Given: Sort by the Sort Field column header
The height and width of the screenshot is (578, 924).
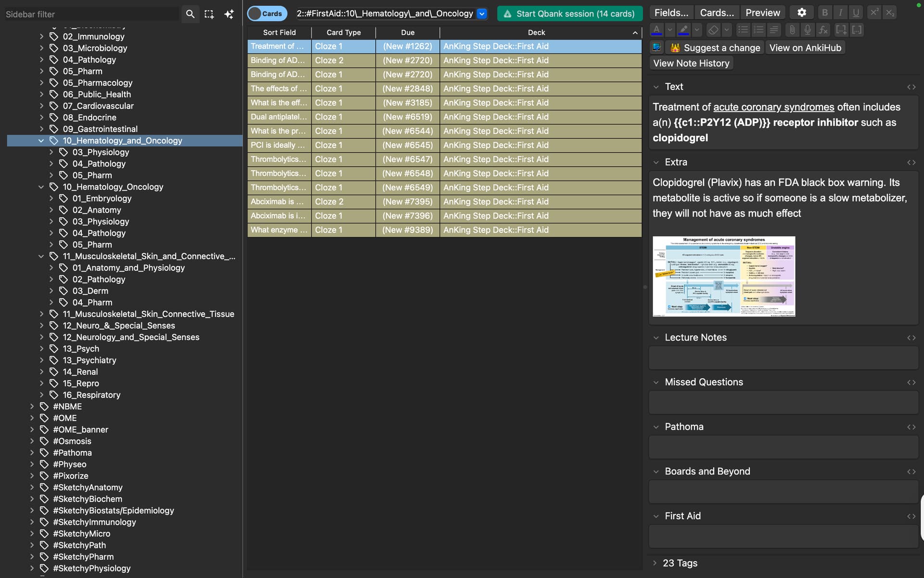Looking at the screenshot, I should tap(279, 32).
